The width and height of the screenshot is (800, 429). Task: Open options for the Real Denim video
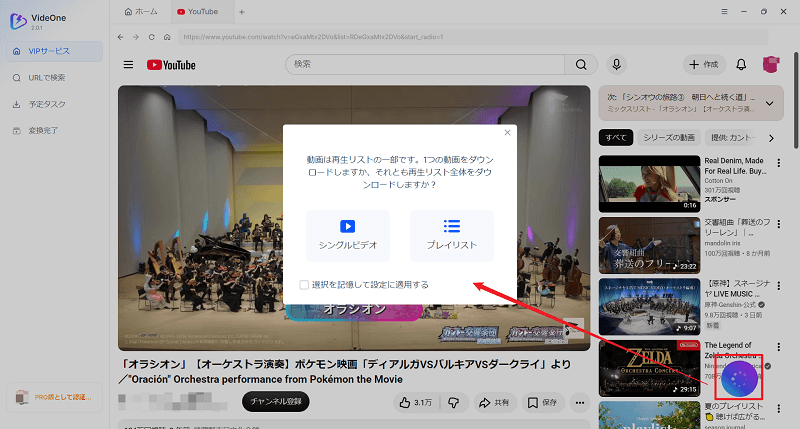click(x=779, y=163)
